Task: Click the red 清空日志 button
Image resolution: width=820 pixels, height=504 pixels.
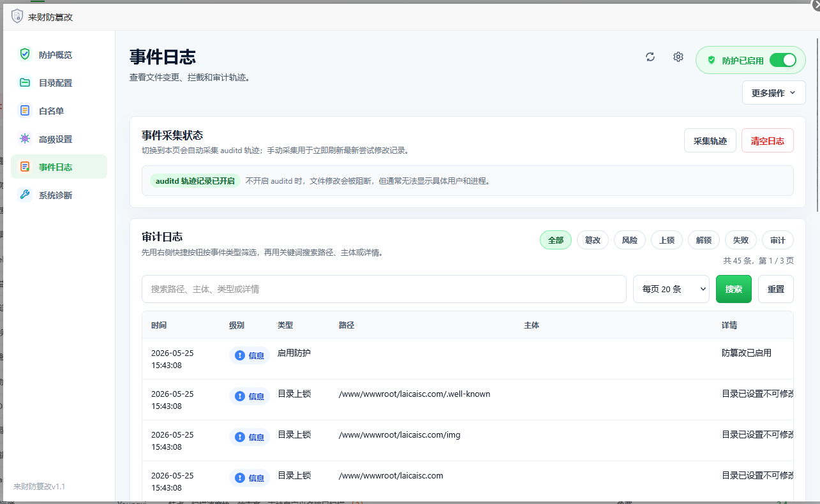Action: click(768, 140)
